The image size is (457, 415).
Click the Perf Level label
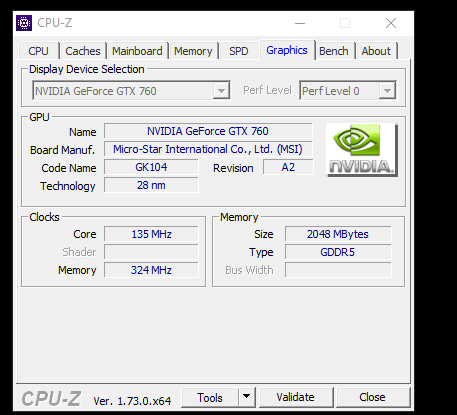(267, 90)
